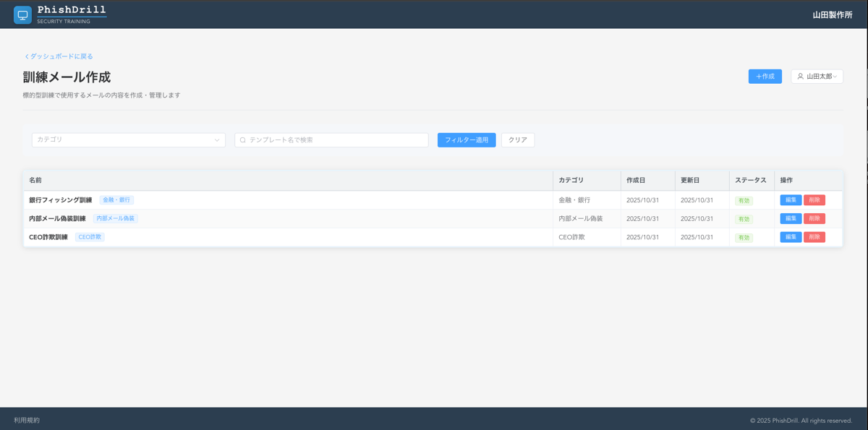Screen dimensions: 868x430
Task: Apply filters with フィルター適用 button
Action: (x=467, y=140)
